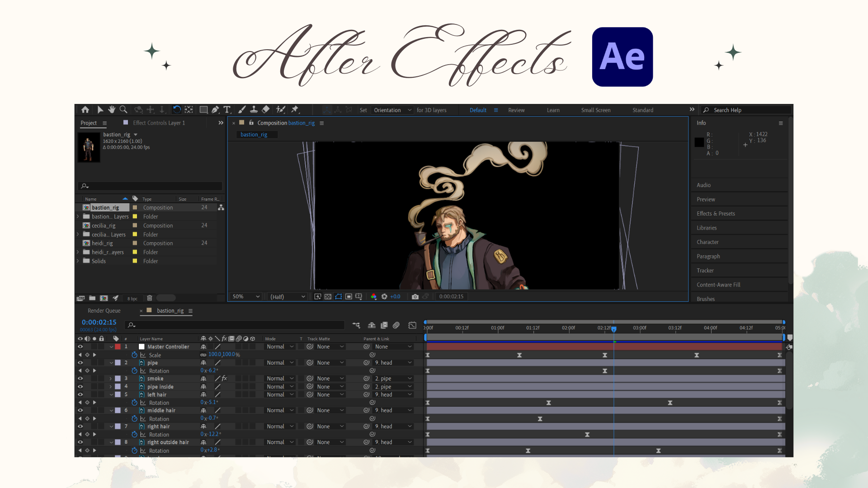Open the 50% magnification dropdown
Viewport: 868px width, 488px height.
click(246, 297)
